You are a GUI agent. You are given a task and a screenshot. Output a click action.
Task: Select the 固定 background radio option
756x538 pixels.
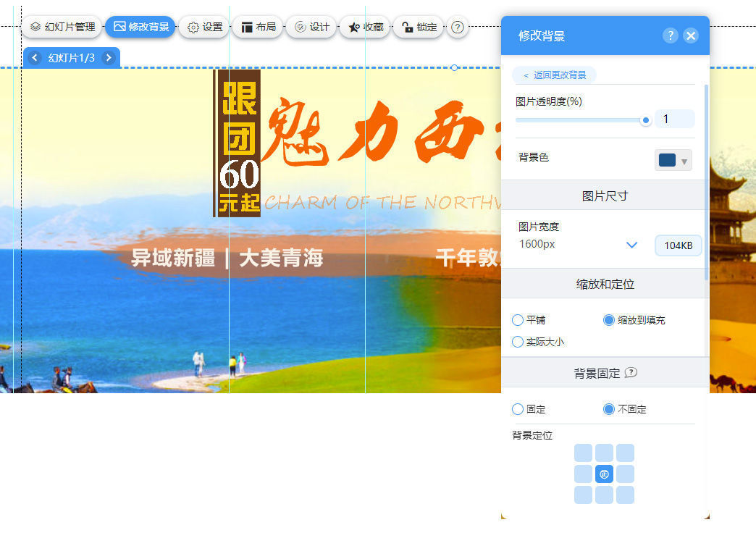(517, 409)
